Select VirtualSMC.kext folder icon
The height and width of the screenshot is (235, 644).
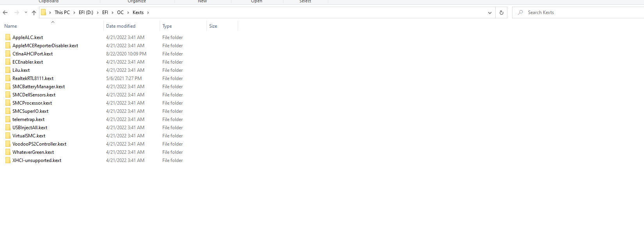tap(8, 136)
